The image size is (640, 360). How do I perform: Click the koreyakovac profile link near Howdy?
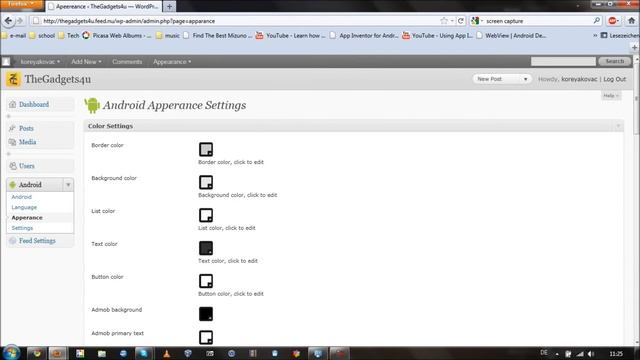(579, 79)
